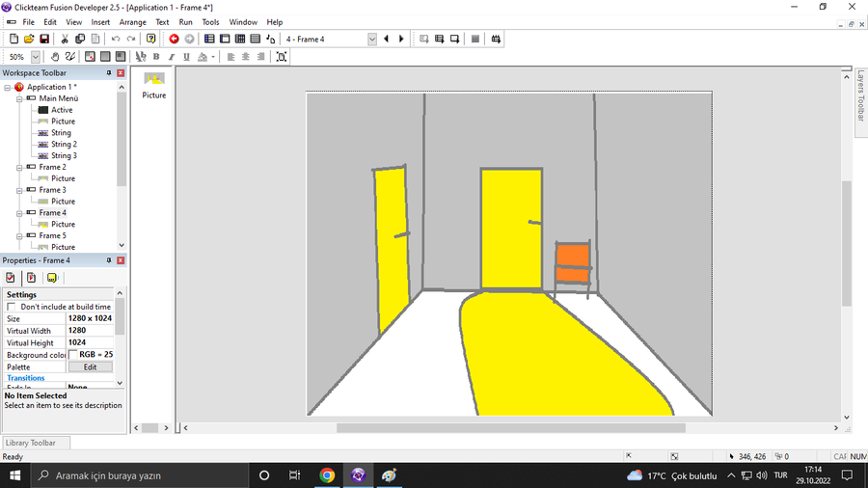The height and width of the screenshot is (488, 868).
Task: Open Task View on the taskbar
Action: click(294, 475)
